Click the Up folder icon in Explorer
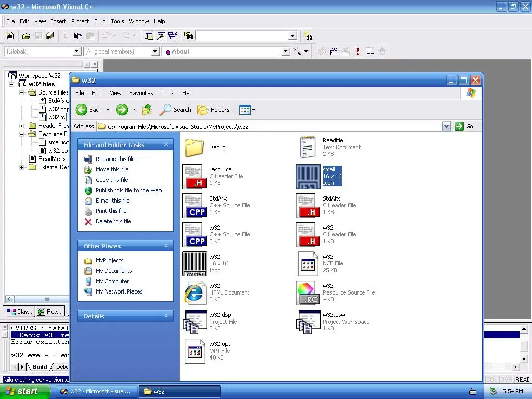Image resolution: width=532 pixels, height=399 pixels. 147,110
